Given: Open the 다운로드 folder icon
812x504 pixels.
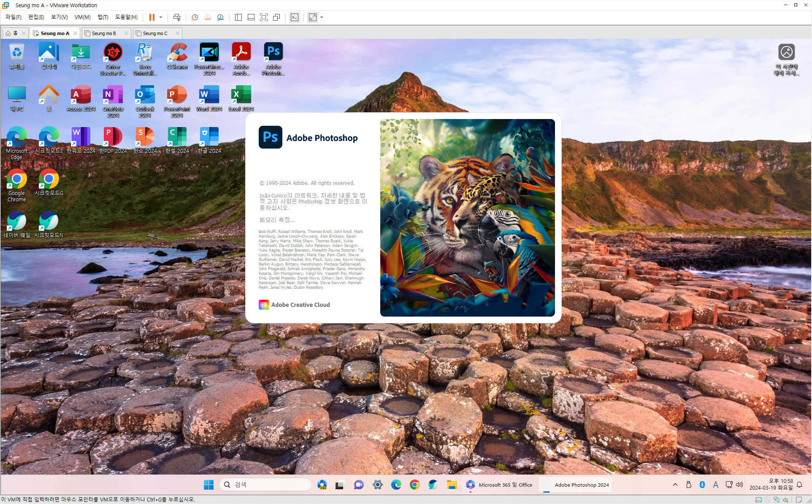Looking at the screenshot, I should (81, 56).
